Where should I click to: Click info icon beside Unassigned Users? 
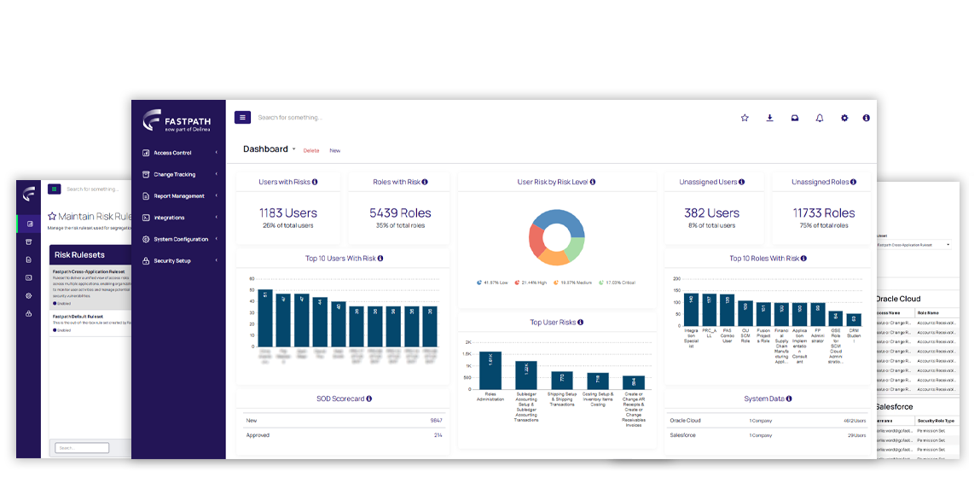741,182
